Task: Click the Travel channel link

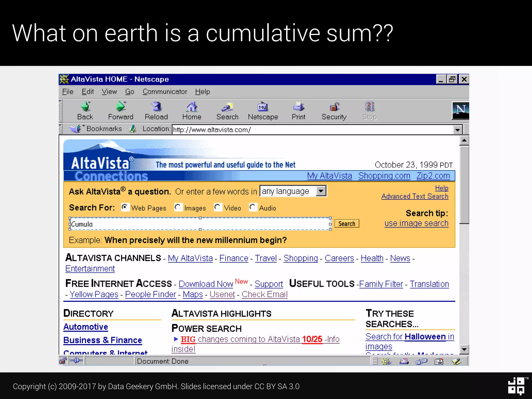Action: 266,258
